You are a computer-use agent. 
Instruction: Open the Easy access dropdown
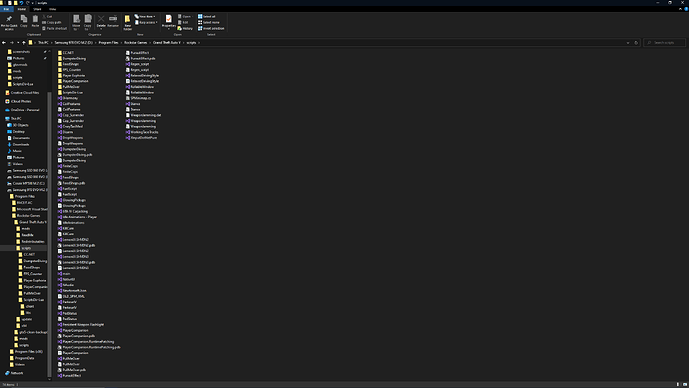tap(146, 22)
